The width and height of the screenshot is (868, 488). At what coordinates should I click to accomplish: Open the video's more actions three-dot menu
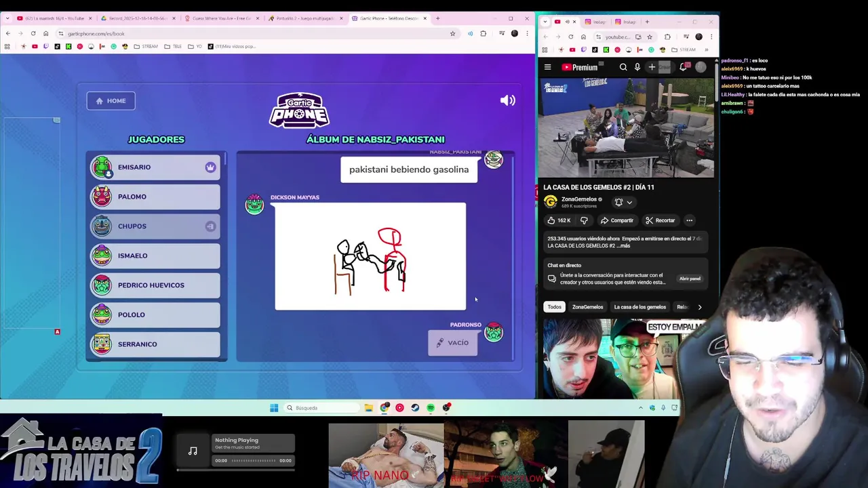click(689, 220)
